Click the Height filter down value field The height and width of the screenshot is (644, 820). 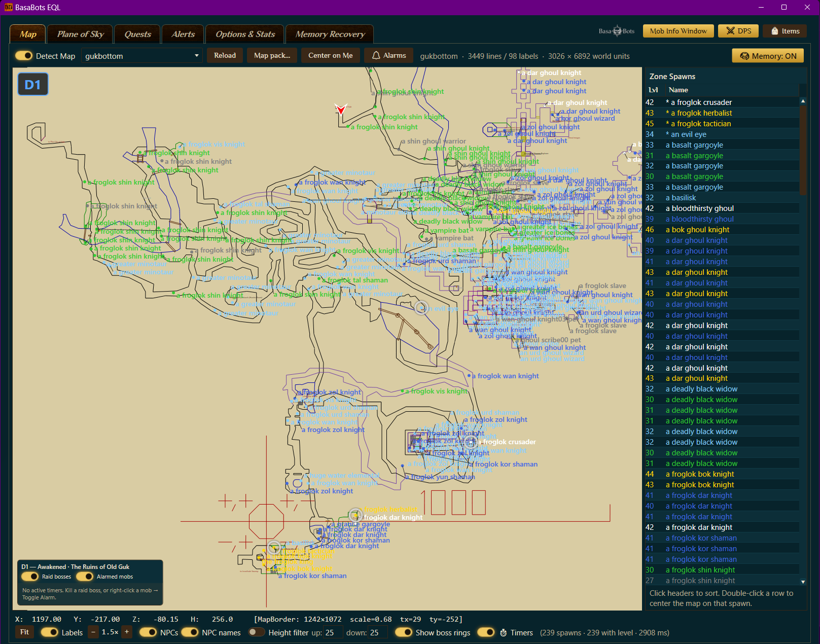(378, 632)
